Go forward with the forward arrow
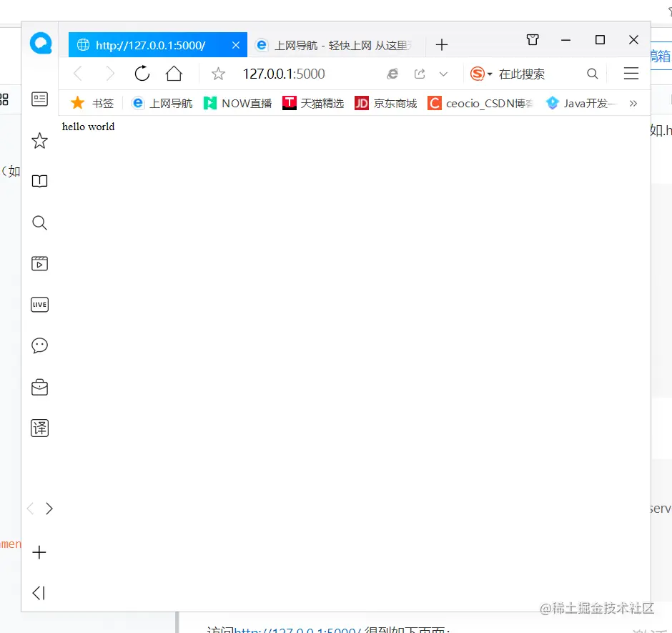 [110, 74]
